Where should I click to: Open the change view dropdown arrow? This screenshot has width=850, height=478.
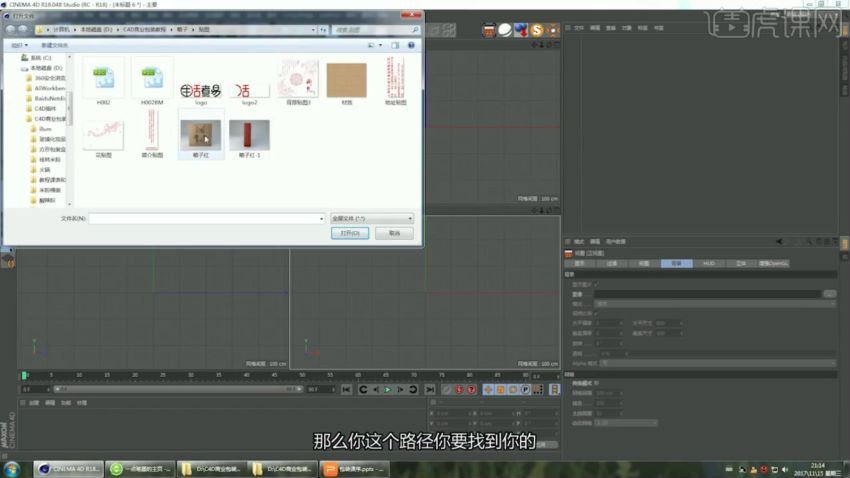[x=381, y=46]
